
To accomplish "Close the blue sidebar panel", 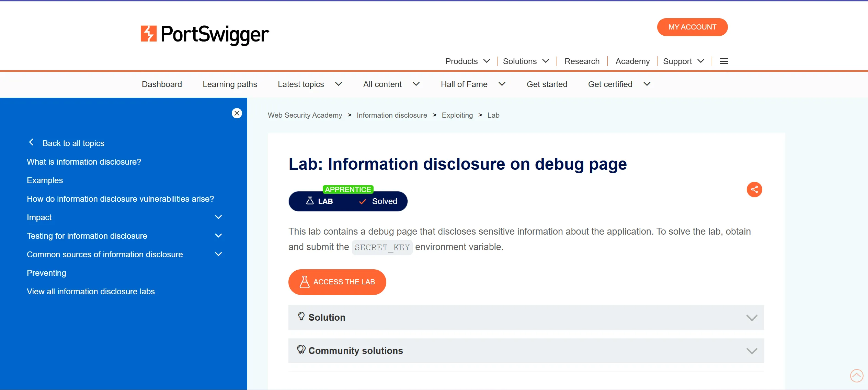I will [x=237, y=113].
